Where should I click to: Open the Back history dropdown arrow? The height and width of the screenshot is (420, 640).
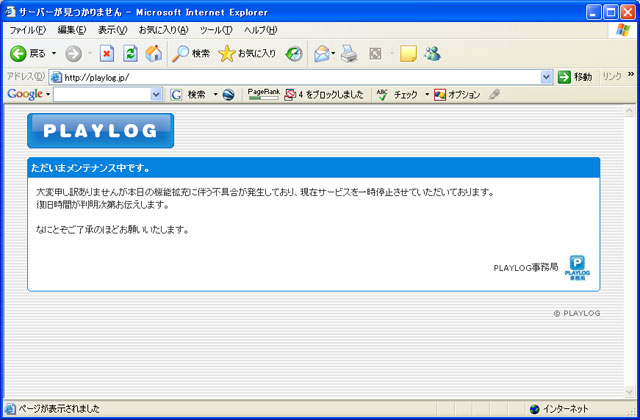coord(54,53)
